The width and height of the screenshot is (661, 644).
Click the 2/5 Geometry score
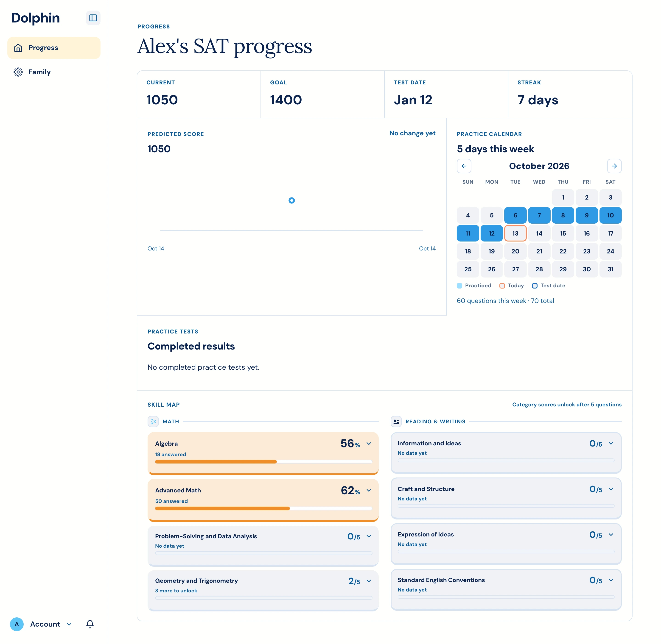click(354, 581)
